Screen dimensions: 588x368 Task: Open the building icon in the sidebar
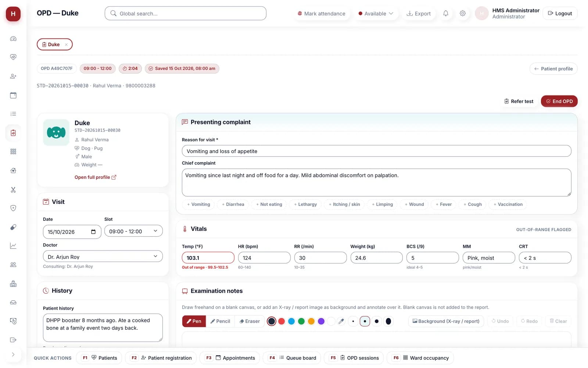coord(13,284)
